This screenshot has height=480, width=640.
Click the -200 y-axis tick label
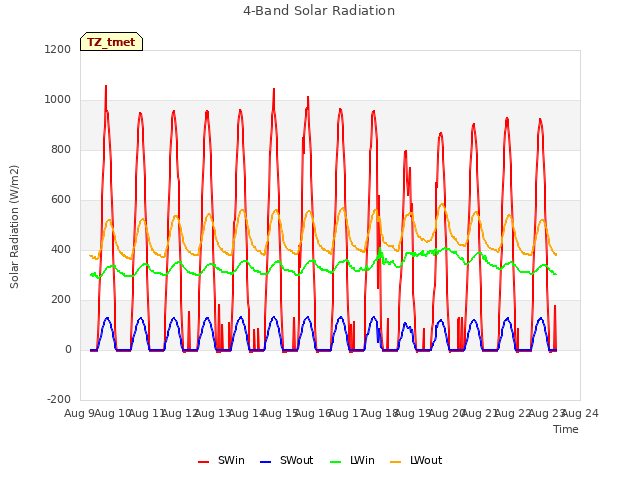tap(59, 400)
